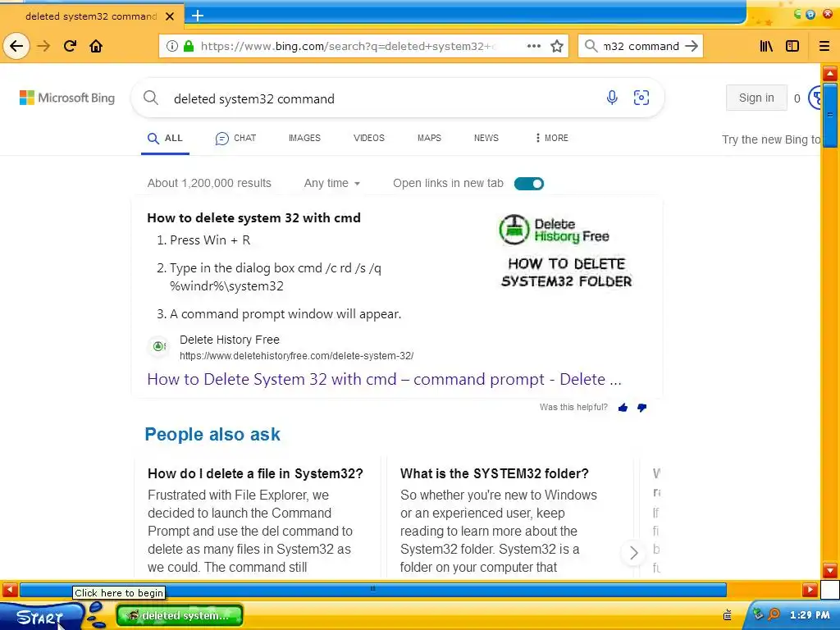Click the horizontal scrollbar right arrow
The width and height of the screenshot is (840, 630).
[810, 590]
